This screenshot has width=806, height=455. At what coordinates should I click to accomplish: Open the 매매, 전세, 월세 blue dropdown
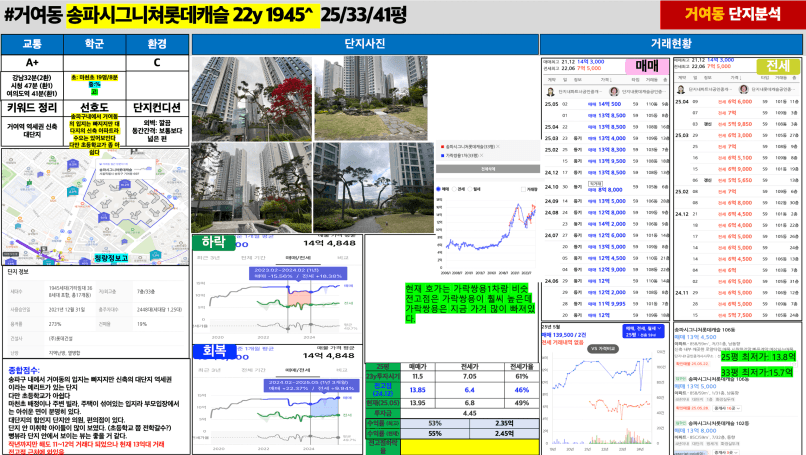(644, 331)
